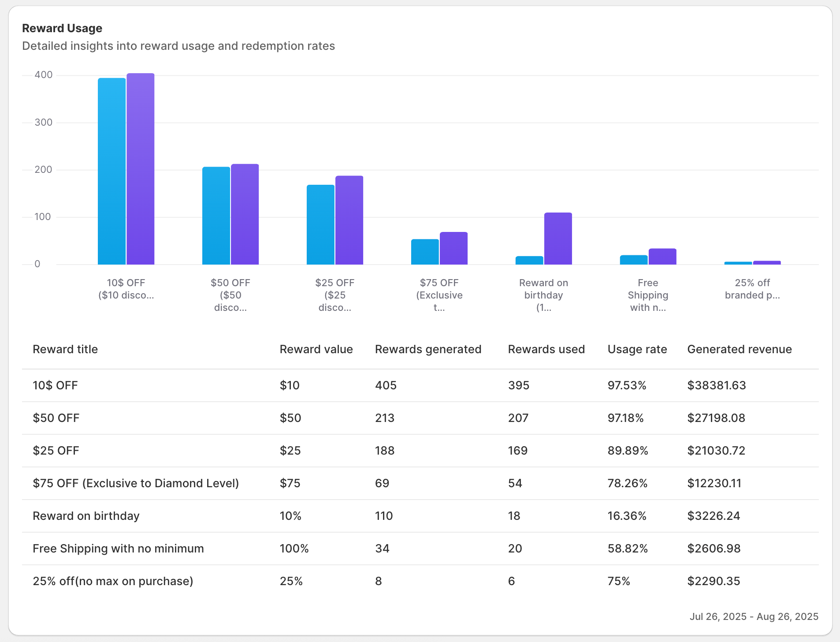Screen dimensions: 840x642
Task: Click the 'Reward on birthday (1...' axis label
Action: (544, 295)
